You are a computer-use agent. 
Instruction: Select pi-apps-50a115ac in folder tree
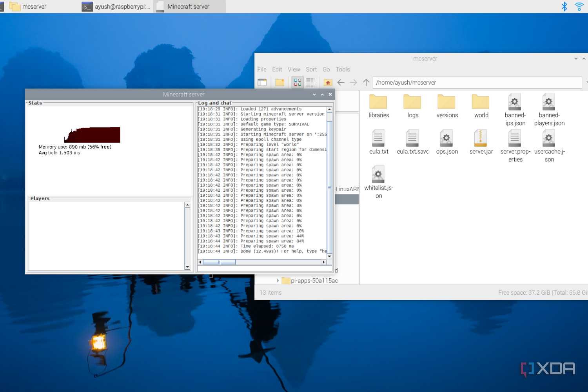point(314,281)
